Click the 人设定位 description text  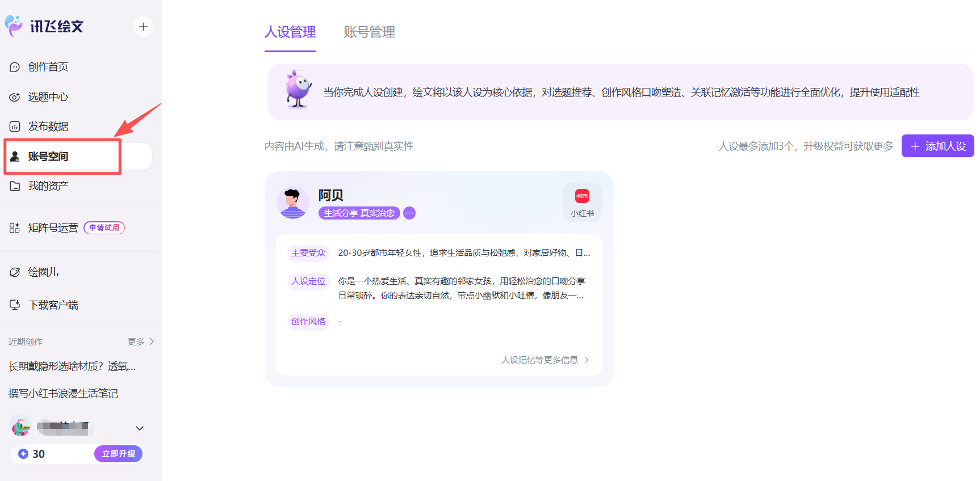coord(462,288)
